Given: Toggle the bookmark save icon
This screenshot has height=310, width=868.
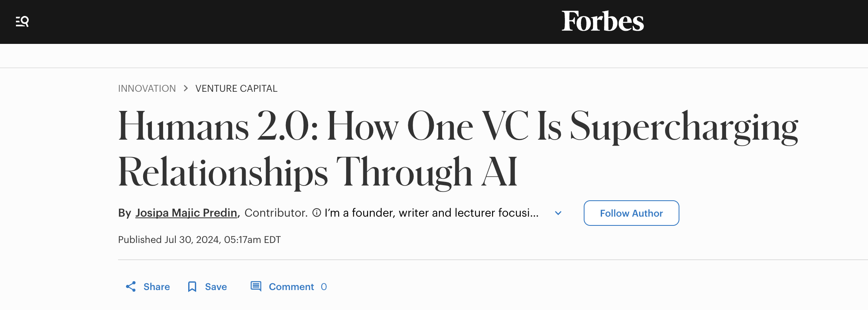Looking at the screenshot, I should pyautogui.click(x=192, y=286).
